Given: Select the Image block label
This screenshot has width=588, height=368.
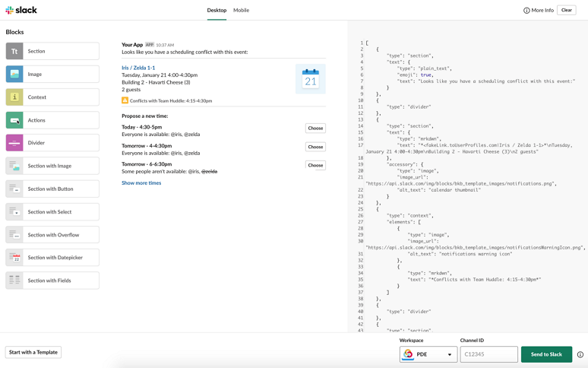Looking at the screenshot, I should coord(34,75).
